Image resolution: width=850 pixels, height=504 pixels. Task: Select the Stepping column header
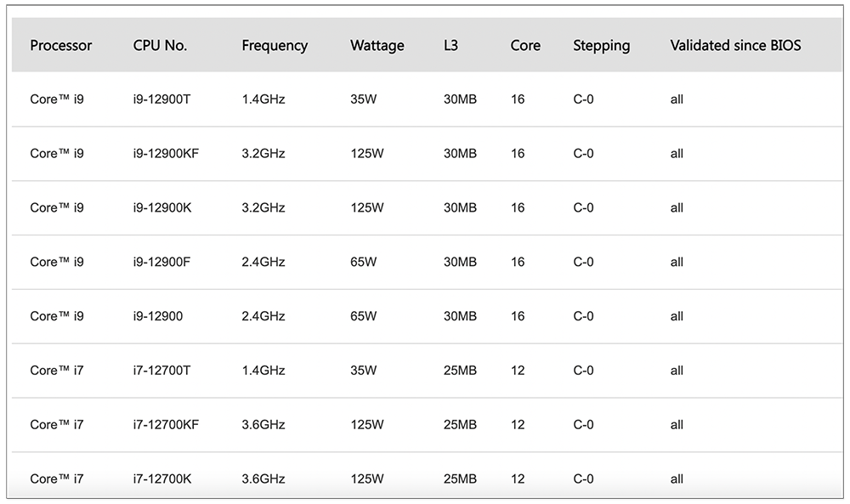602,46
